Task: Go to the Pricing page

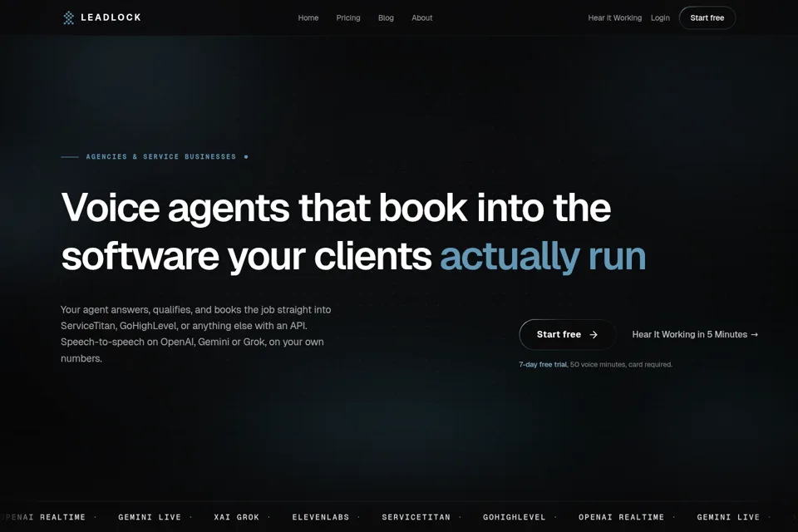Action: click(348, 17)
